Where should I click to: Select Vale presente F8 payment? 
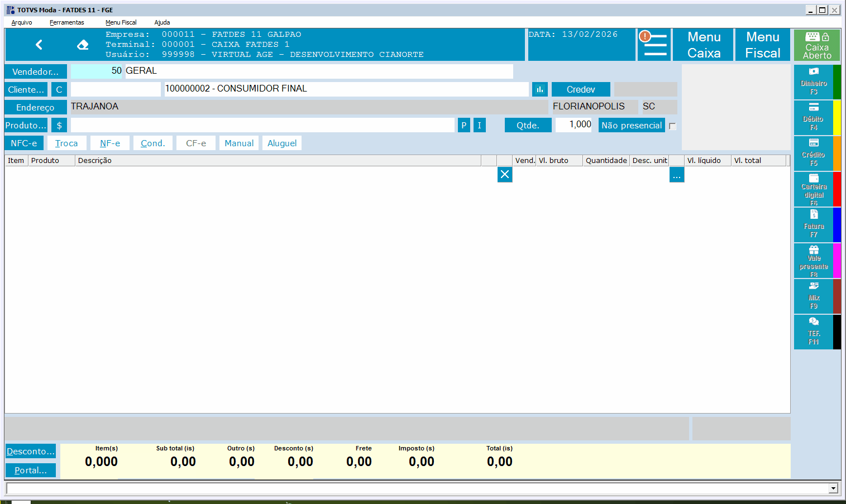pyautogui.click(x=814, y=261)
